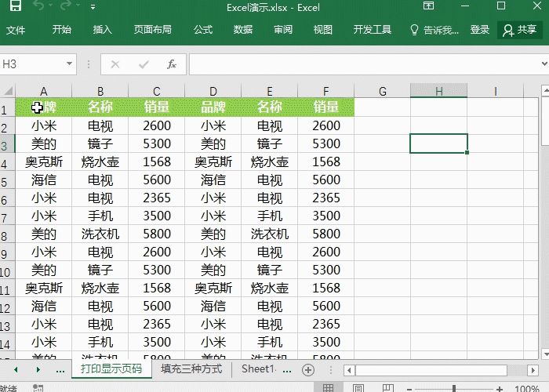This screenshot has width=549, height=392.
Task: Switch to the 视图 ribbon tab
Action: pos(323,30)
